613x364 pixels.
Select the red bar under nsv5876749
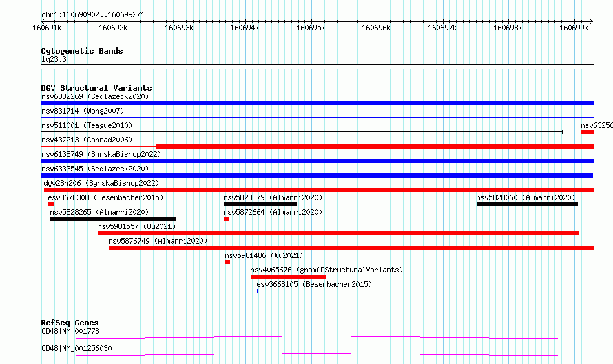tap(351, 248)
